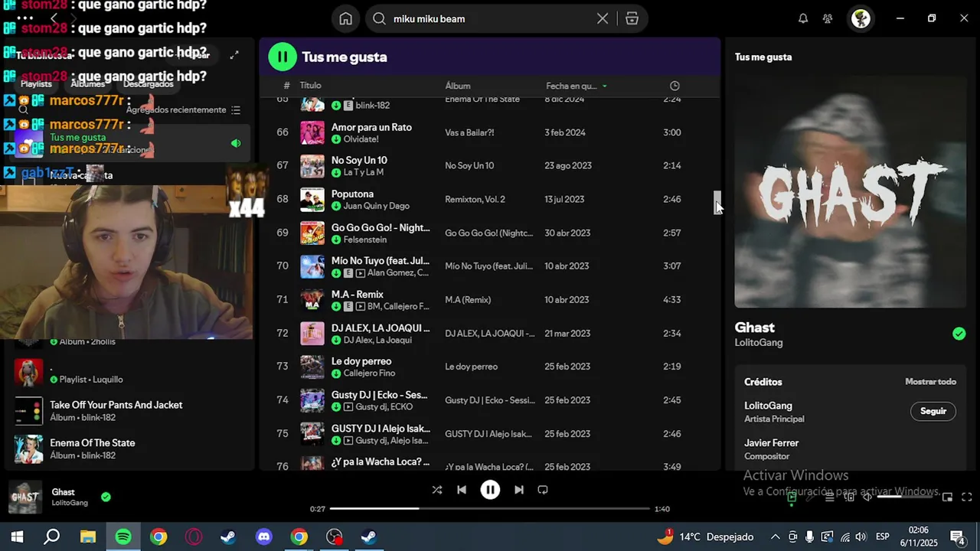Enter full screen player mode
The image size is (980, 551).
coord(967,497)
